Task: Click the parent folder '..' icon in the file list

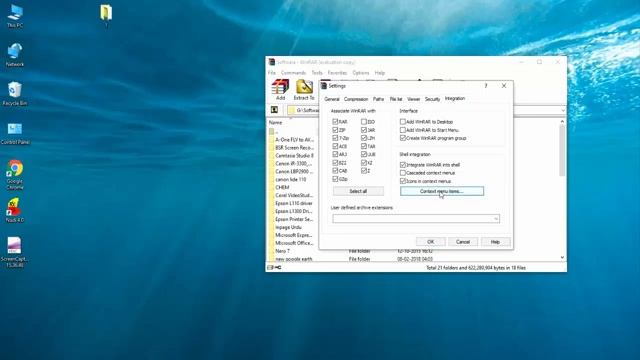Action: point(272,131)
